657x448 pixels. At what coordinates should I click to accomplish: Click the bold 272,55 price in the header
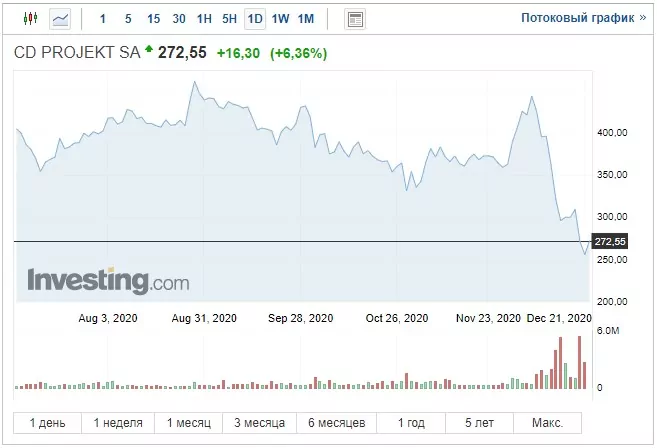182,53
